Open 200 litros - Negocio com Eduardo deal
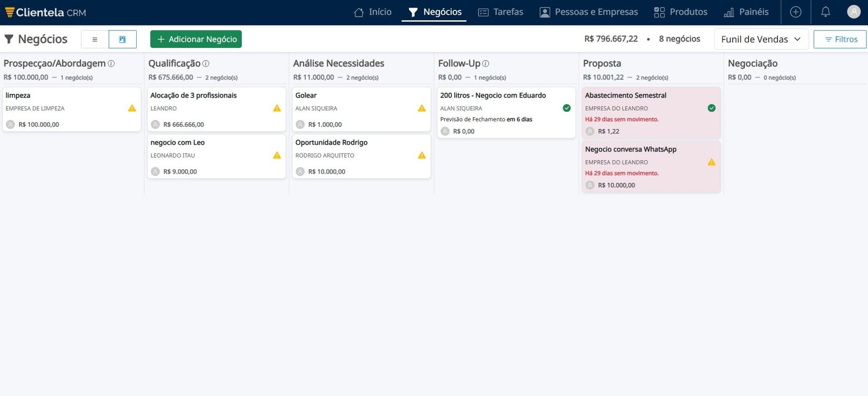Viewport: 868px width, 396px height. tap(493, 95)
